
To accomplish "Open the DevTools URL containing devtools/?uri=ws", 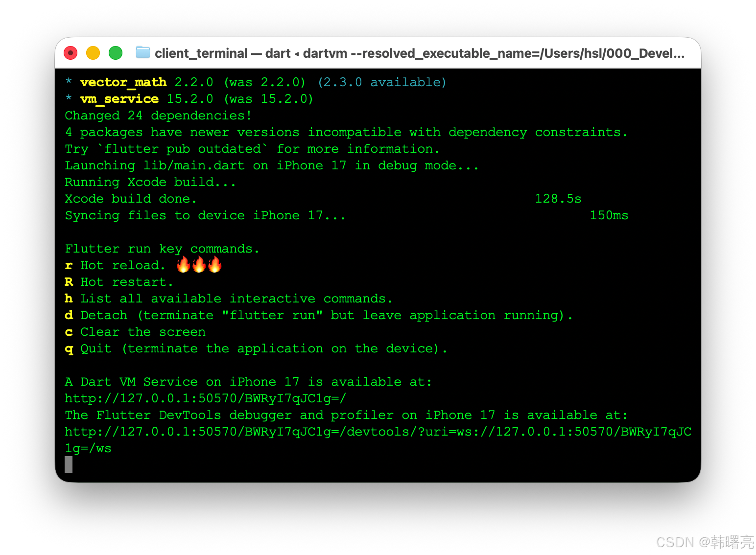I will [378, 440].
